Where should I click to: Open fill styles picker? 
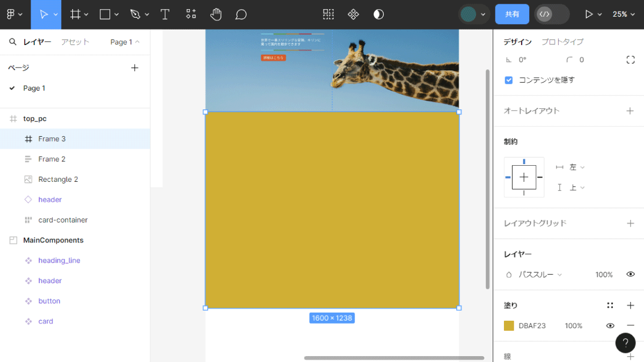point(610,306)
